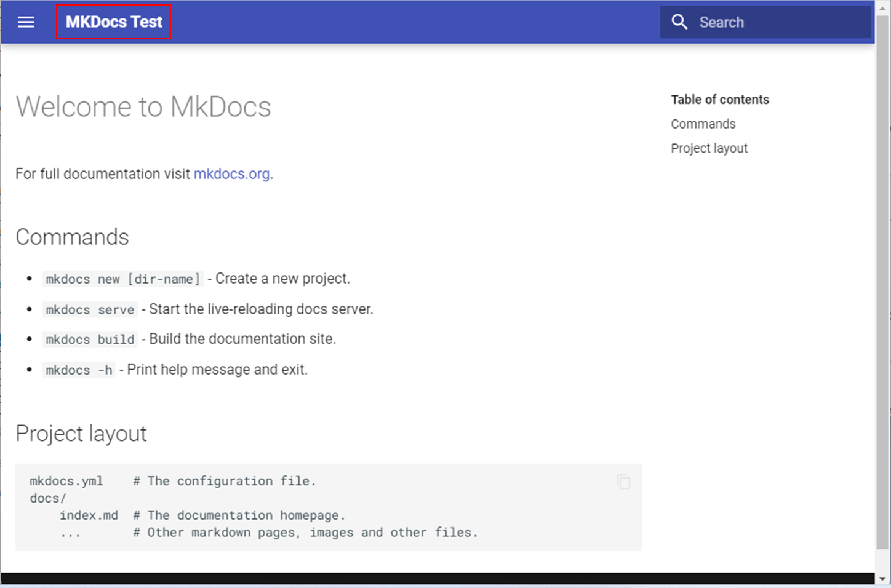Click the Project layout section heading
The width and height of the screenshot is (891, 588).
(x=81, y=433)
